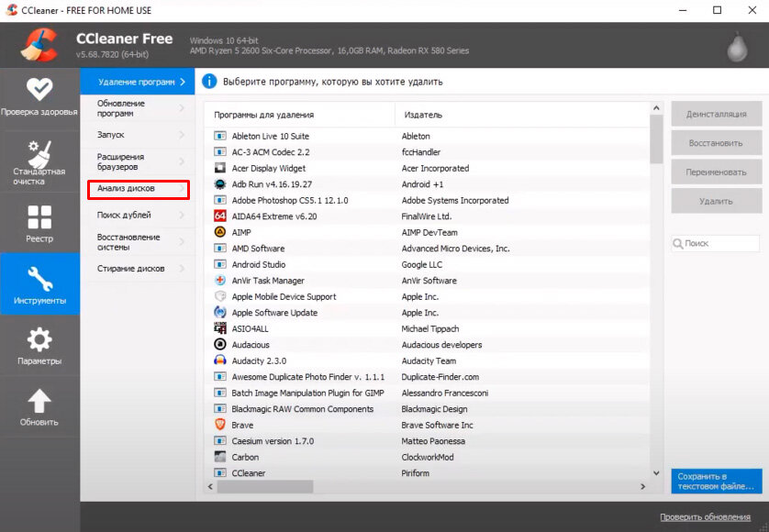Viewport: 769px width, 532px height.
Task: Open the Удаление программ tab
Action: point(138,82)
